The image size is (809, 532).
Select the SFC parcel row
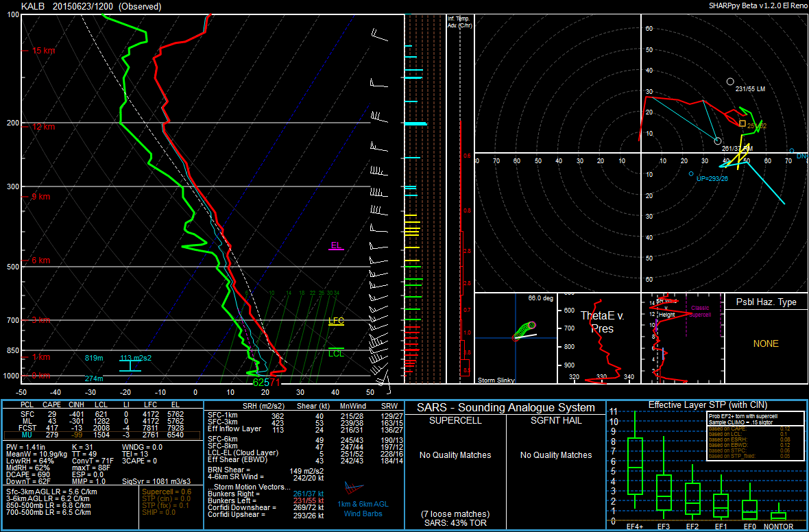[102, 413]
